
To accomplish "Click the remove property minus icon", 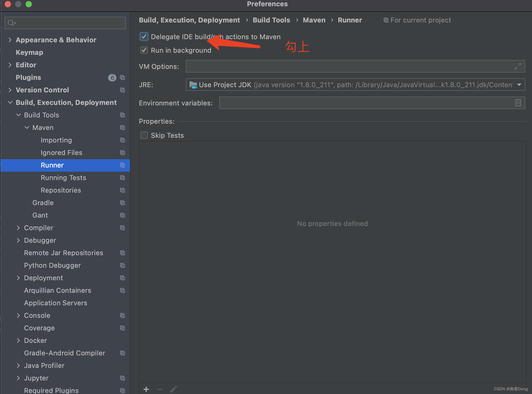I will click(160, 389).
